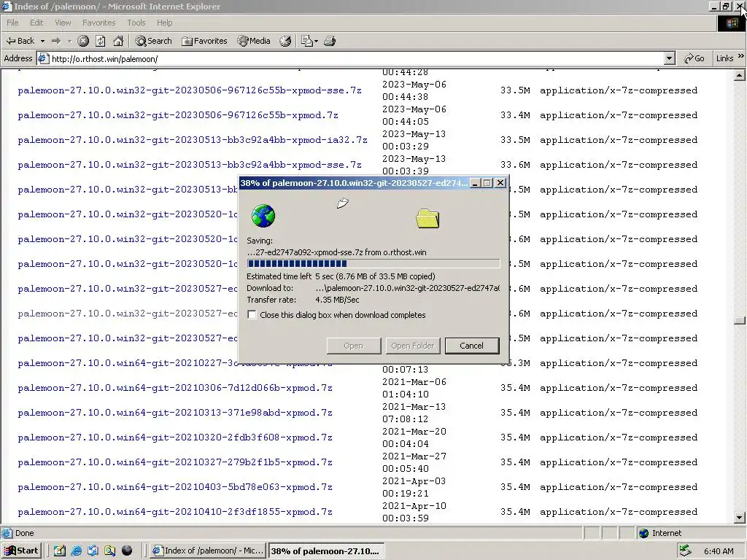Open the Forward history dropdown arrow
747x560 pixels.
click(69, 41)
